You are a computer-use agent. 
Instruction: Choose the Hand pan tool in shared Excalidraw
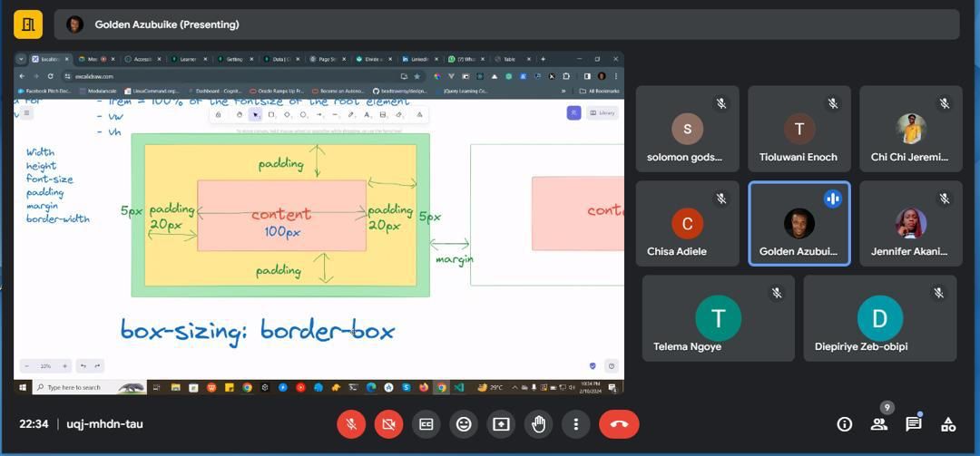(240, 115)
